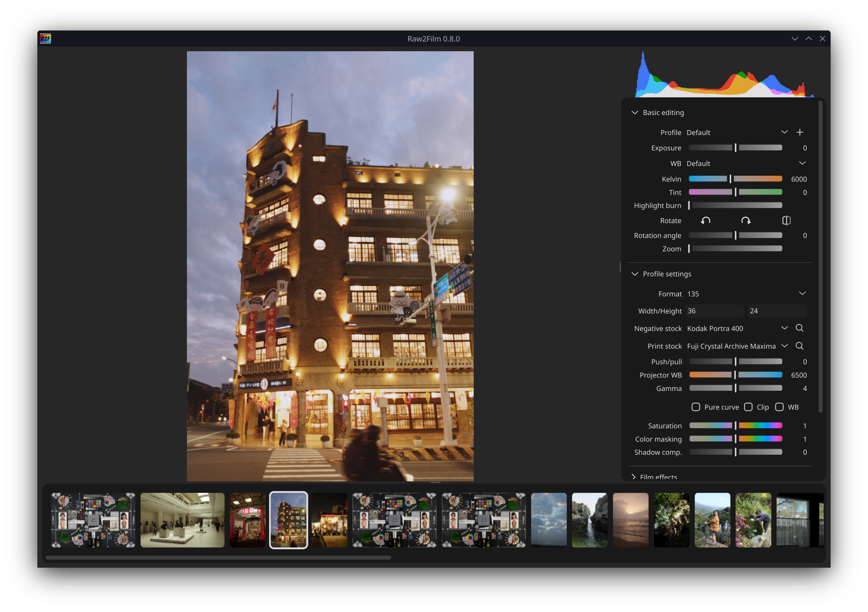
Task: Enable the Clip checkbox
Action: 748,407
